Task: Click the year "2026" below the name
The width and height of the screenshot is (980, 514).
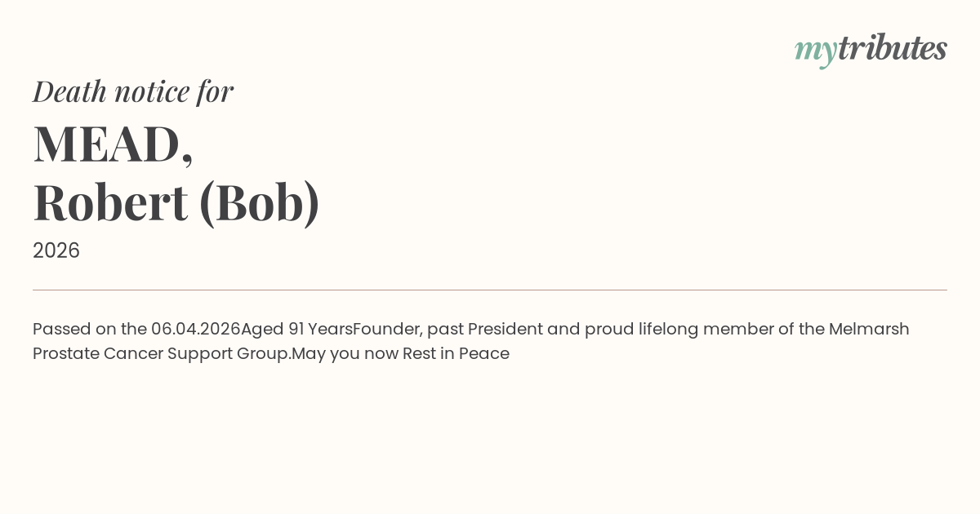Action: click(x=56, y=250)
